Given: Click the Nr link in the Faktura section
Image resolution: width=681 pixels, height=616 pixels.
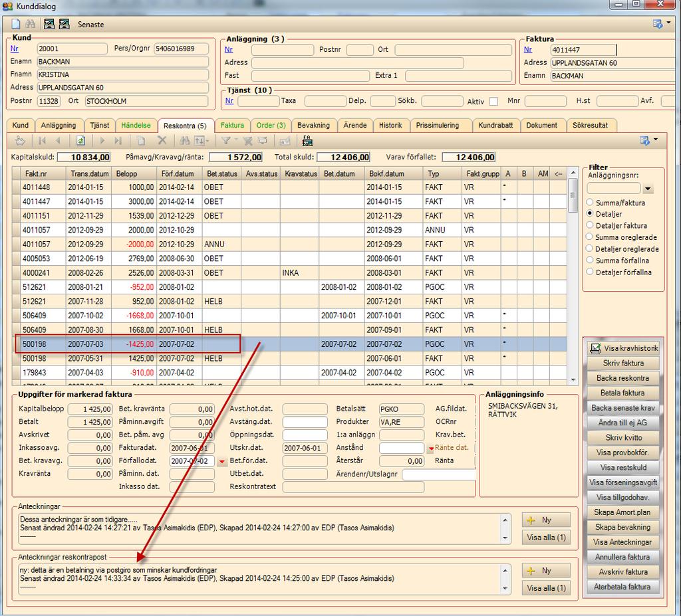Looking at the screenshot, I should [x=527, y=49].
